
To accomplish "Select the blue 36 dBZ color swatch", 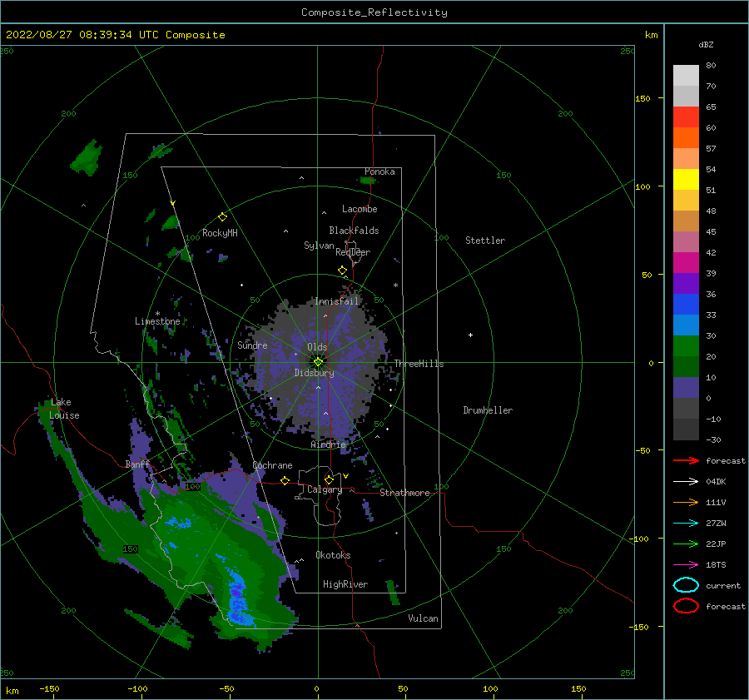I will 686,304.
